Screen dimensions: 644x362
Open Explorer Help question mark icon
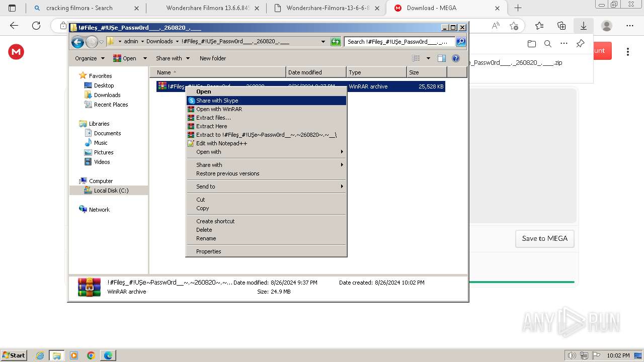[x=456, y=58]
